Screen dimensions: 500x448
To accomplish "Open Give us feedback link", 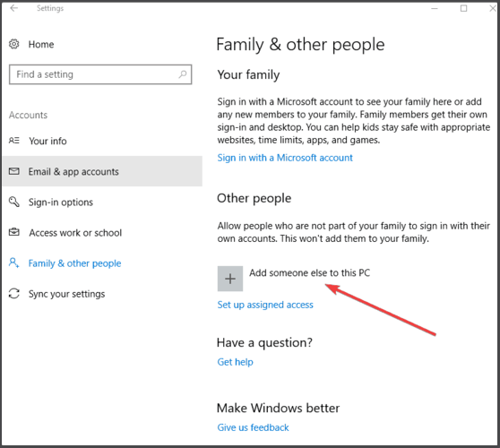I will point(253,427).
